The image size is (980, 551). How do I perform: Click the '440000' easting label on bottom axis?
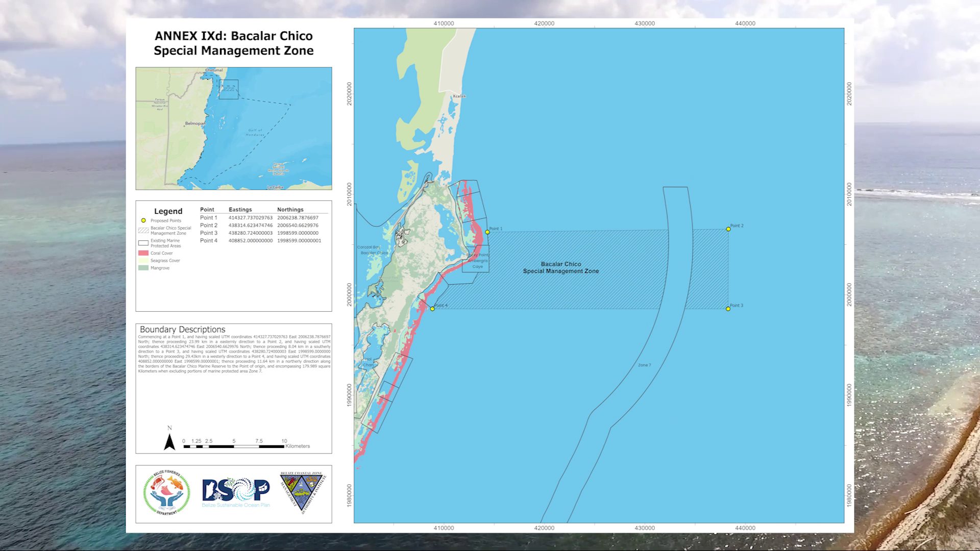coord(745,528)
